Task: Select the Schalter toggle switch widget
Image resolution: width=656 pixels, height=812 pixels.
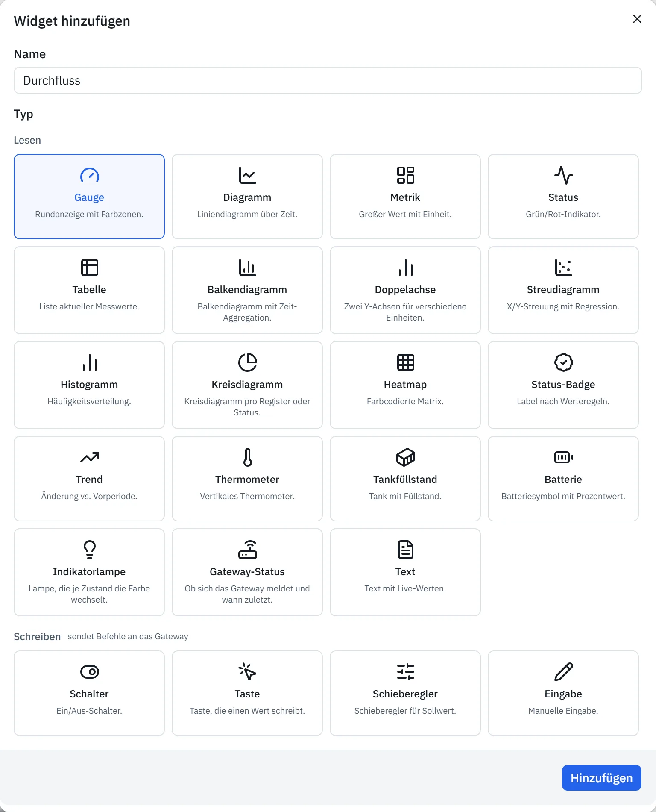Action: (x=89, y=693)
